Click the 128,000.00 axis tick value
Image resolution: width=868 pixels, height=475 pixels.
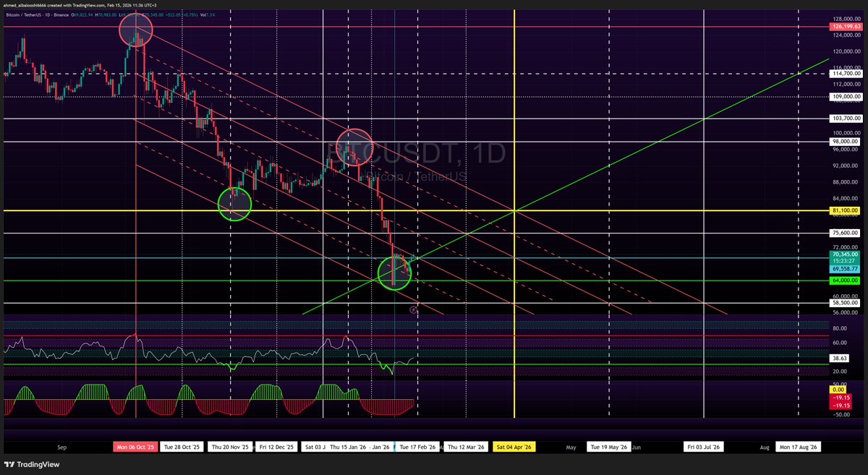tap(847, 19)
